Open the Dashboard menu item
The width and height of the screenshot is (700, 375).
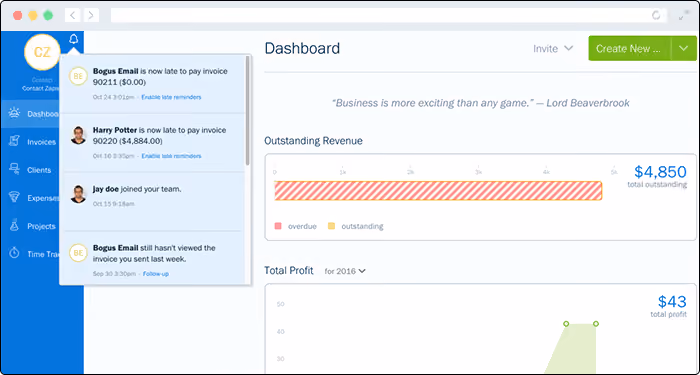coord(30,114)
